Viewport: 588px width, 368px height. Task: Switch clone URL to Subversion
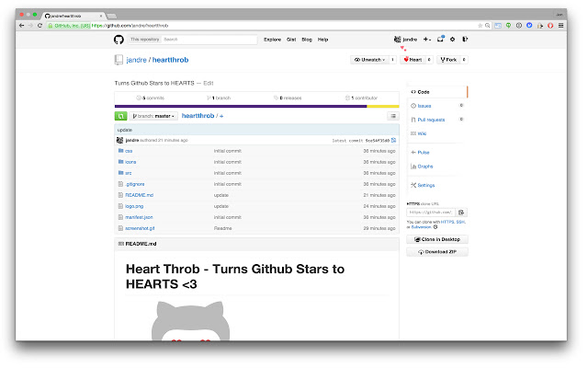click(x=421, y=227)
